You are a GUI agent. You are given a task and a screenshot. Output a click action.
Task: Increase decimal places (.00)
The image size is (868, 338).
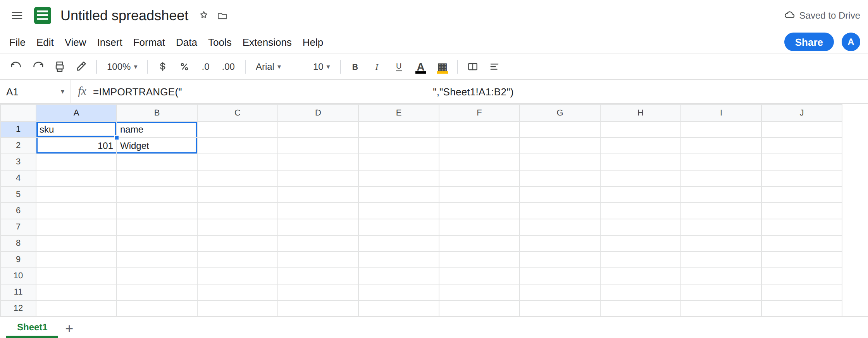tap(228, 67)
